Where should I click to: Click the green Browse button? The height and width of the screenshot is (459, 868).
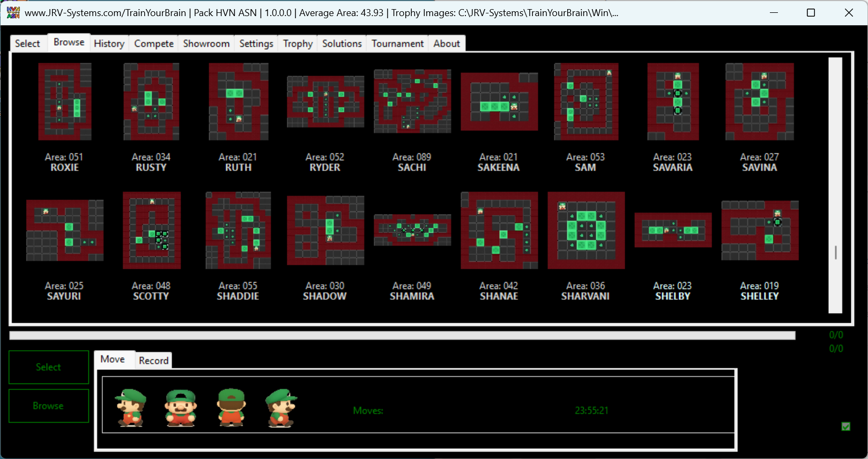tap(49, 406)
